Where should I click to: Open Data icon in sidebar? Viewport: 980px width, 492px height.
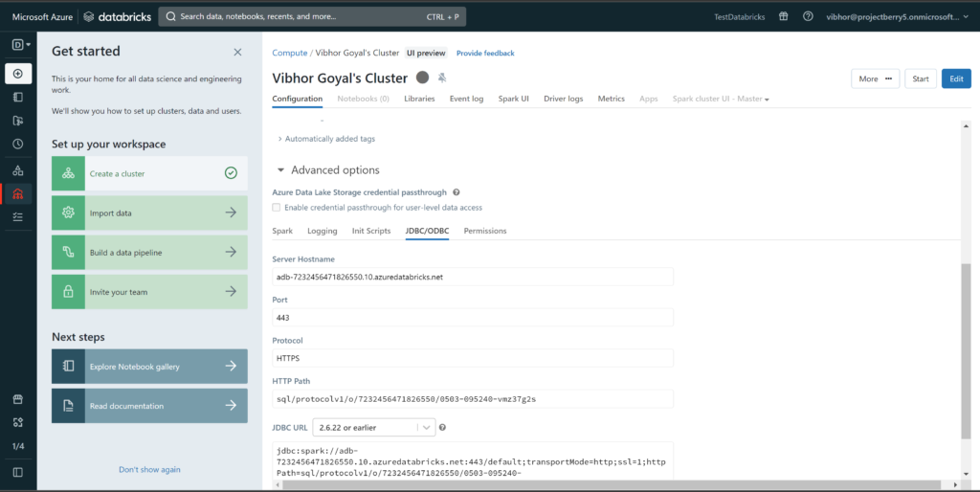[18, 170]
